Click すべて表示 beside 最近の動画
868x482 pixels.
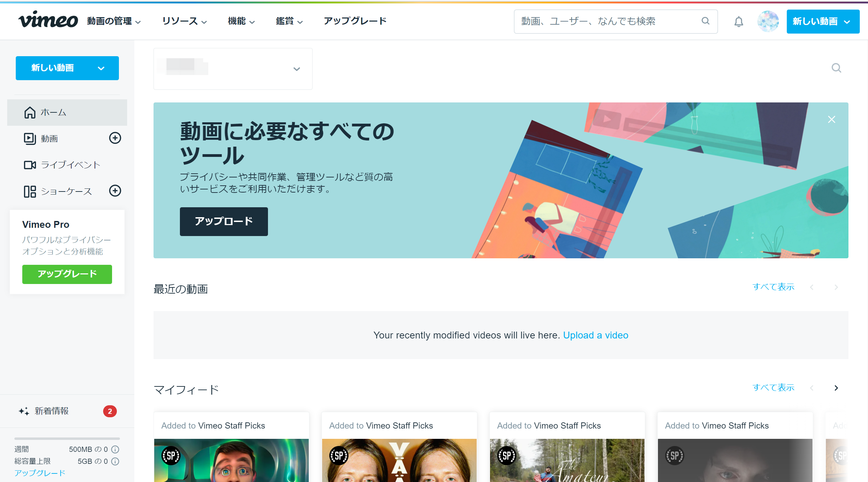coord(773,287)
